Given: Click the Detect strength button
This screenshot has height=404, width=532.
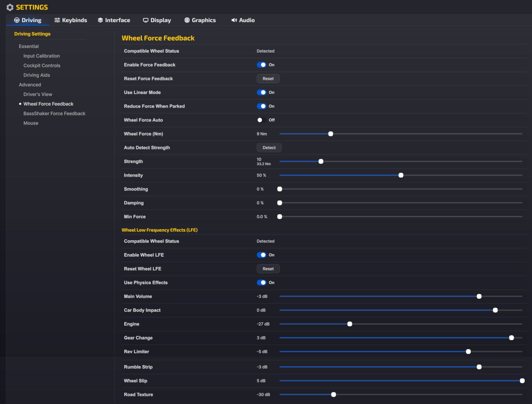Looking at the screenshot, I should click(269, 148).
